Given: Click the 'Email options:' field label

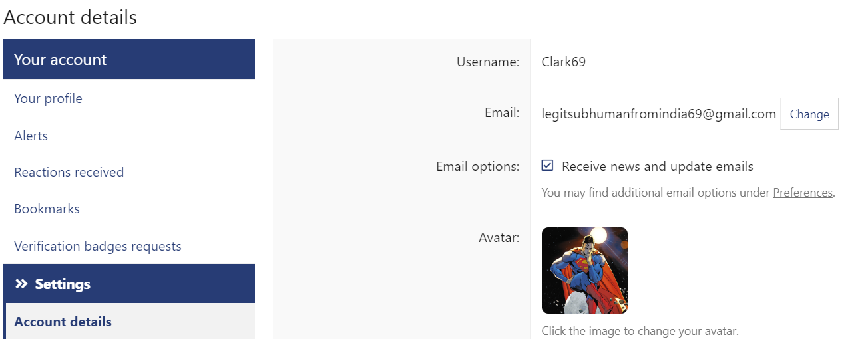Looking at the screenshot, I should [x=477, y=166].
